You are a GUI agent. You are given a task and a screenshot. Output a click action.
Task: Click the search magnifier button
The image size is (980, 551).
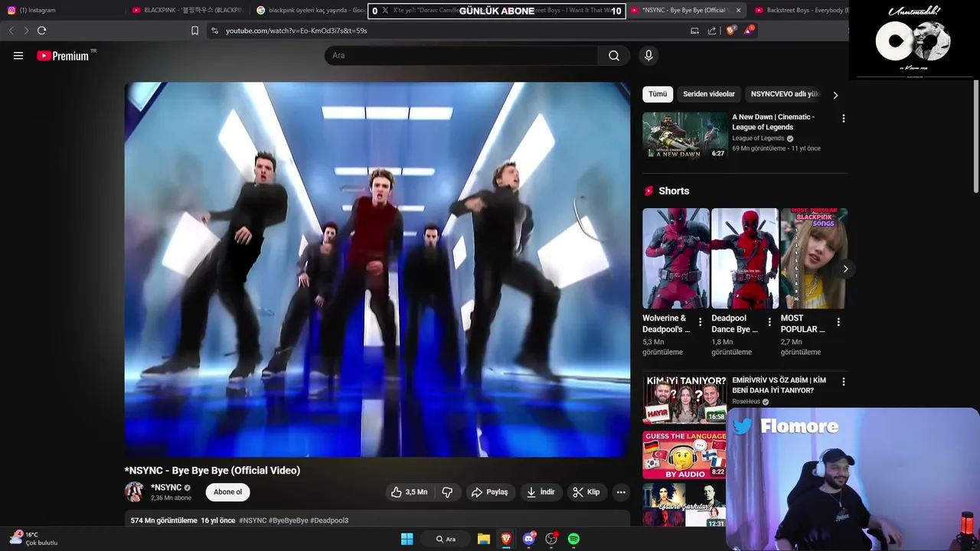(x=614, y=55)
